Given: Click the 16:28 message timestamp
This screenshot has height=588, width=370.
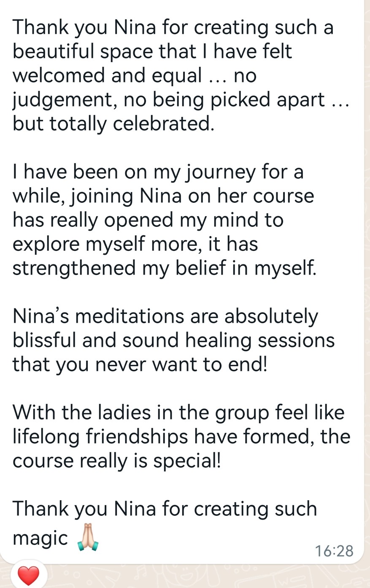Looking at the screenshot, I should click(334, 551).
